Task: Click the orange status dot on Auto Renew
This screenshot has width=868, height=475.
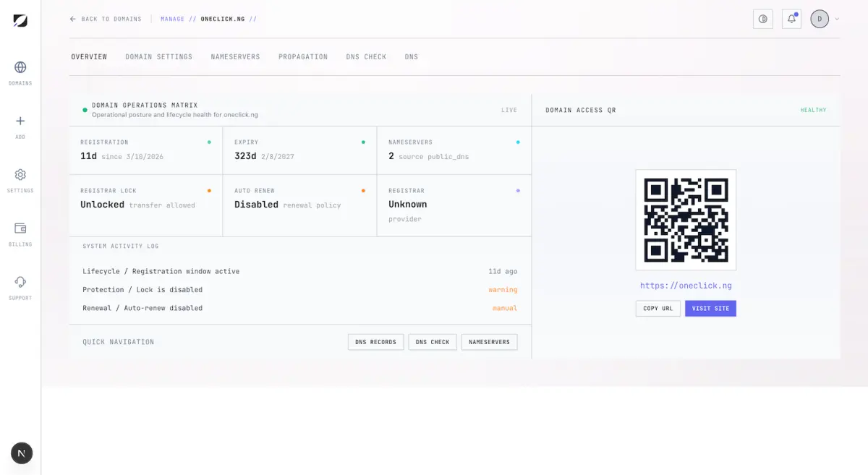Action: click(363, 191)
